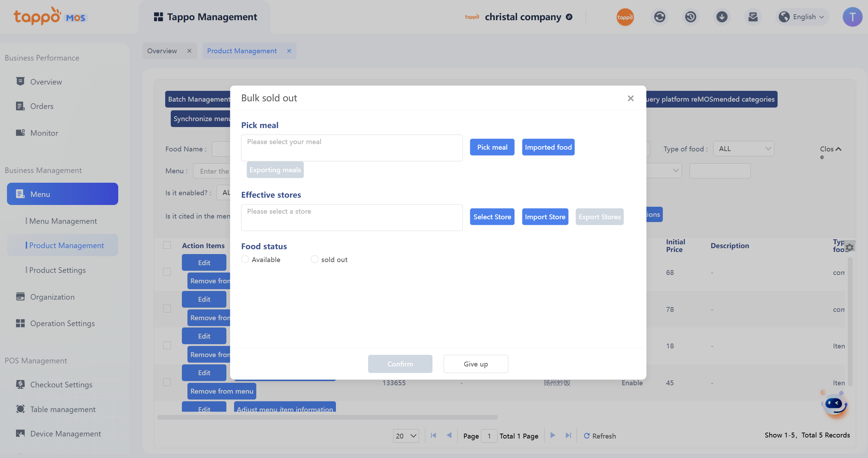
Task: Click the Imported food button
Action: pyautogui.click(x=548, y=147)
